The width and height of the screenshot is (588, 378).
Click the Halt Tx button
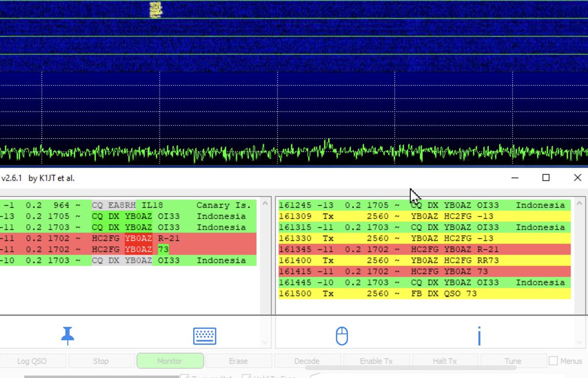pos(445,361)
